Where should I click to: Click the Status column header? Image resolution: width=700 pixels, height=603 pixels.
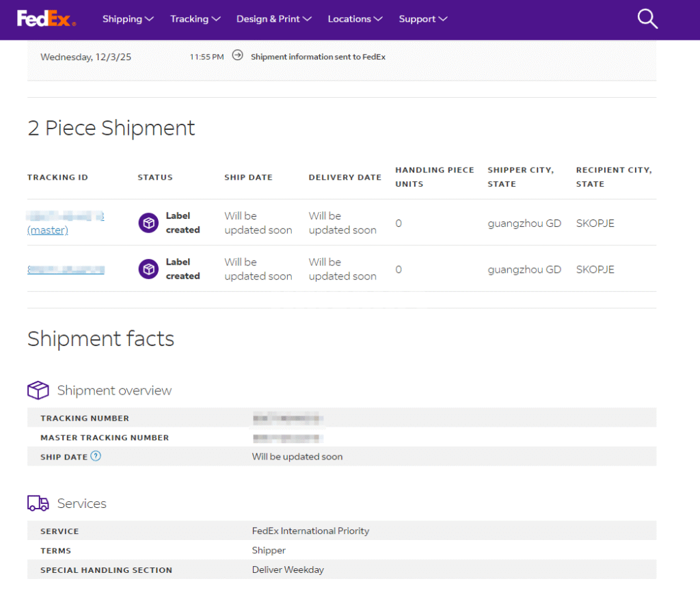tap(155, 177)
